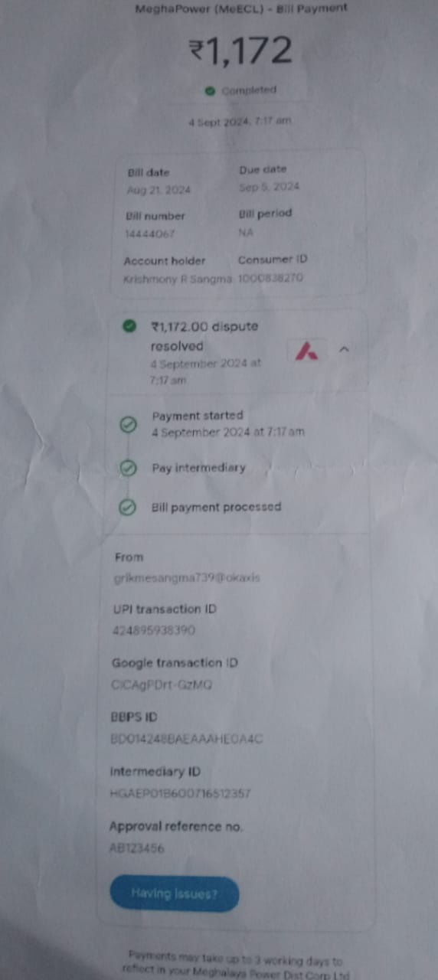The image size is (438, 980).
Task: Click the okaxis sender UPI address
Action: point(187,578)
